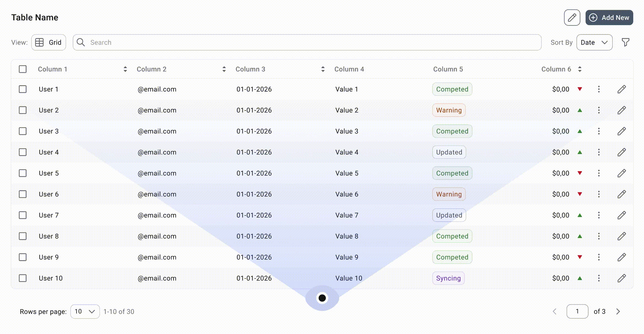
Task: Open the three-dot menu for User 2
Action: 599,110
